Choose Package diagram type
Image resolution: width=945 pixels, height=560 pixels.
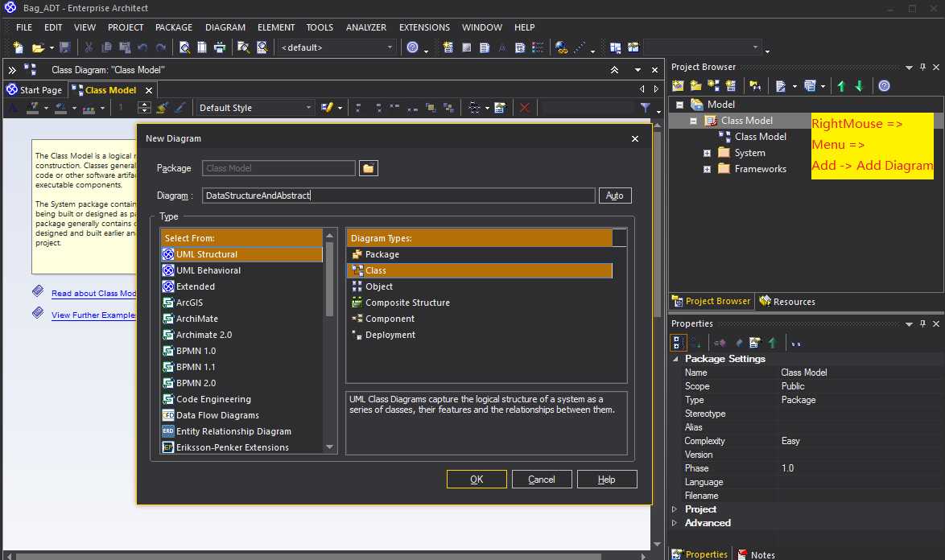[x=480, y=254]
